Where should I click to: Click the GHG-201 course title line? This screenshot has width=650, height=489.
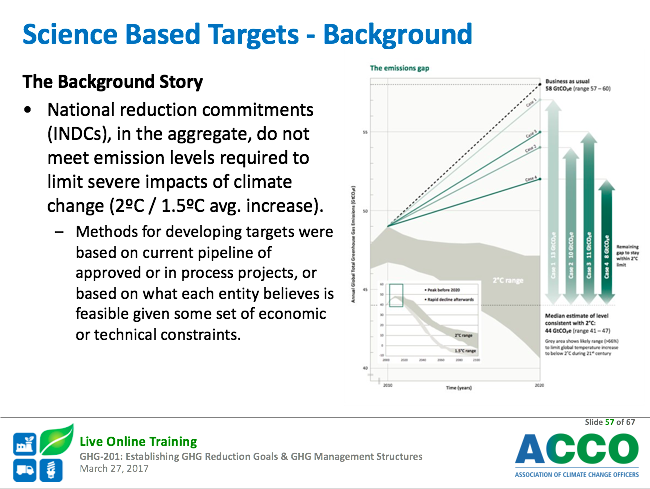[251, 457]
